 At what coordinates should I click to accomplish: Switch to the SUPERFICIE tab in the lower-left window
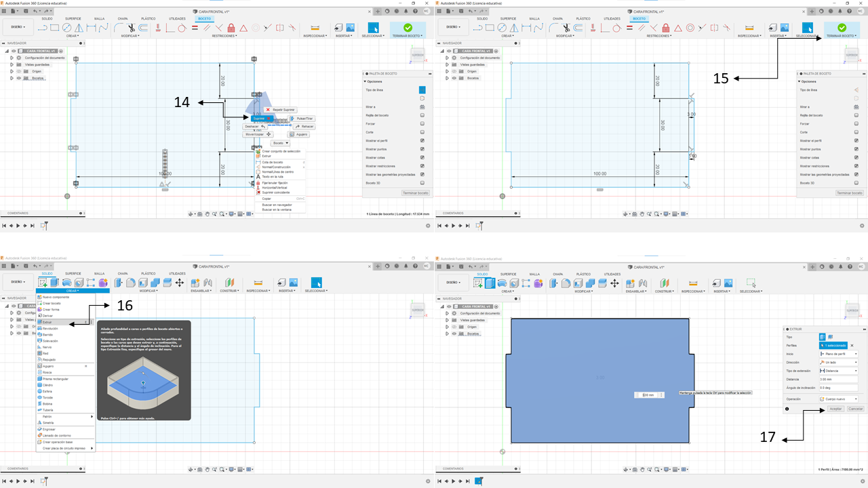73,274
